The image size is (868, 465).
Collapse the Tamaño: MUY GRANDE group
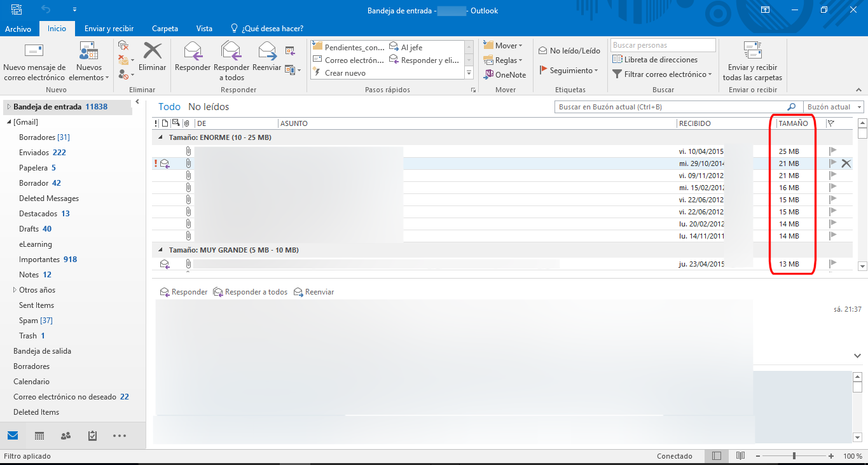[161, 250]
